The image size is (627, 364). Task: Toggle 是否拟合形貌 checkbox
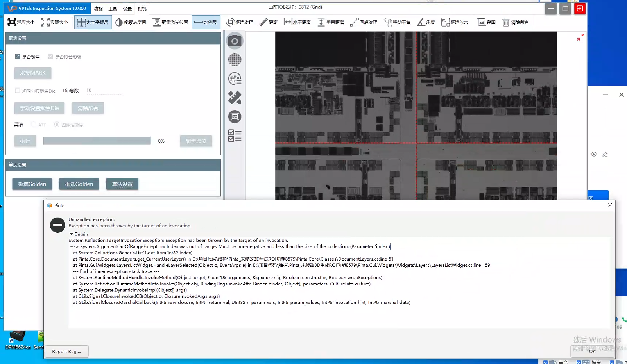pos(50,57)
